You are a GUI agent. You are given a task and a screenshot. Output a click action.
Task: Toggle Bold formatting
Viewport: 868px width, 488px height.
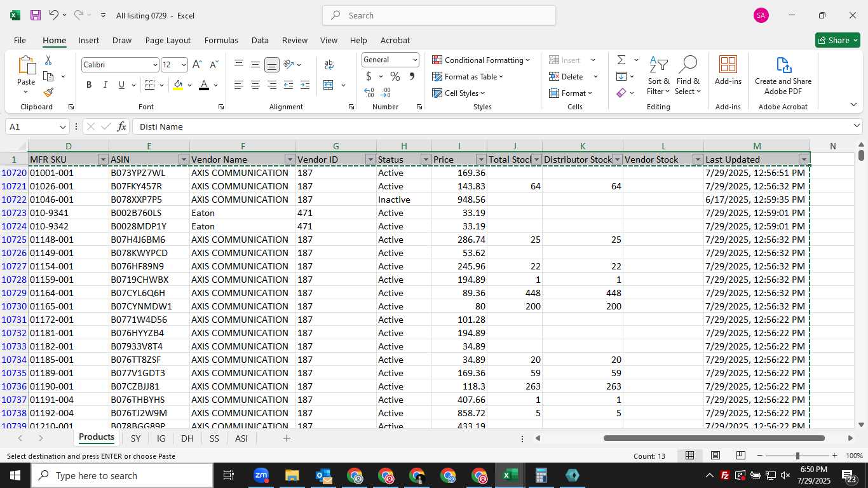coord(89,85)
